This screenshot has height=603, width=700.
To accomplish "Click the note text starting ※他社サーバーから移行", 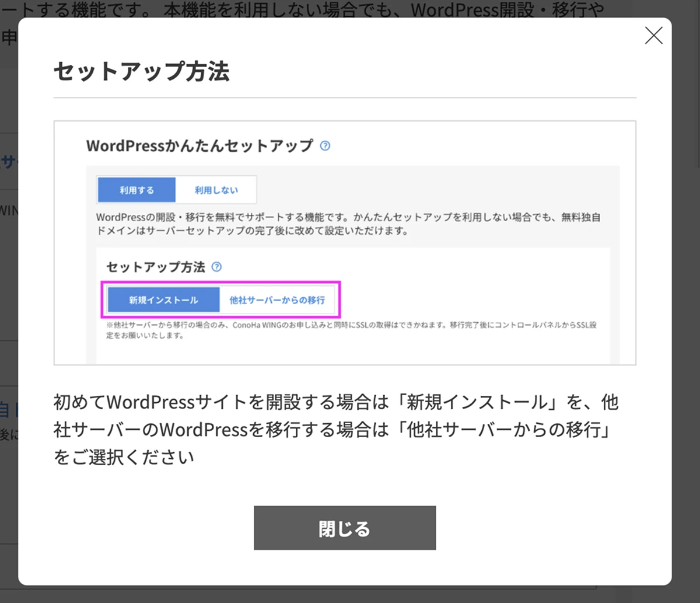I will 351,330.
